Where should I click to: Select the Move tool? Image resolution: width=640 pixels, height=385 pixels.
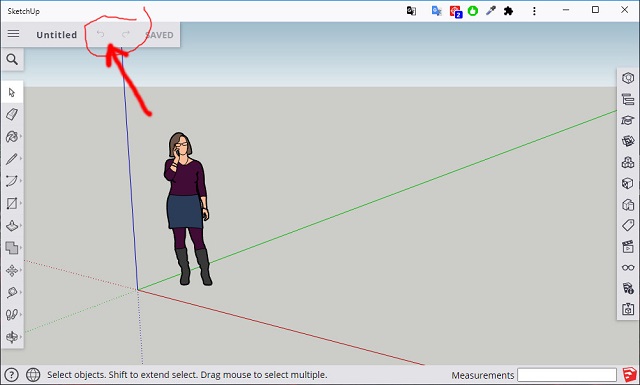coord(12,270)
